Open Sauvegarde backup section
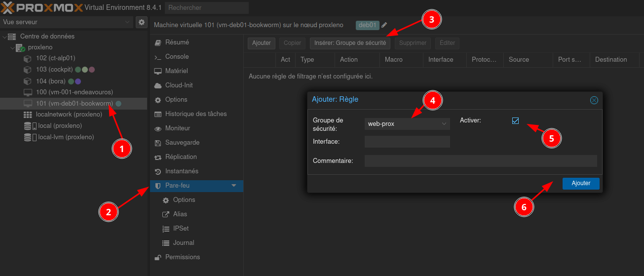The width and height of the screenshot is (644, 276). tap(182, 143)
